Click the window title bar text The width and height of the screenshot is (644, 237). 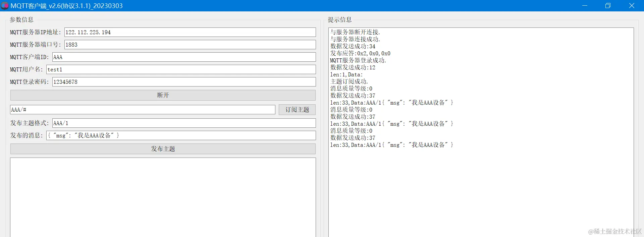click(67, 6)
